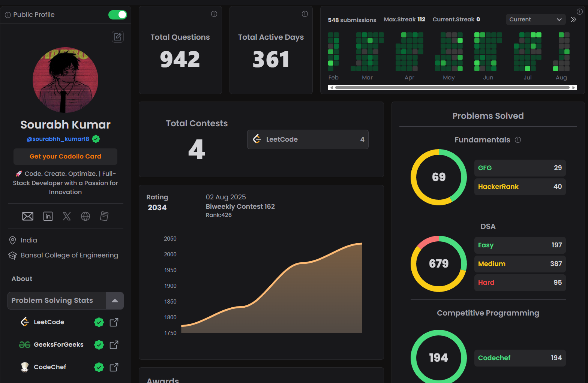This screenshot has width=588, height=383.
Task: Open the website globe icon
Action: pos(85,216)
